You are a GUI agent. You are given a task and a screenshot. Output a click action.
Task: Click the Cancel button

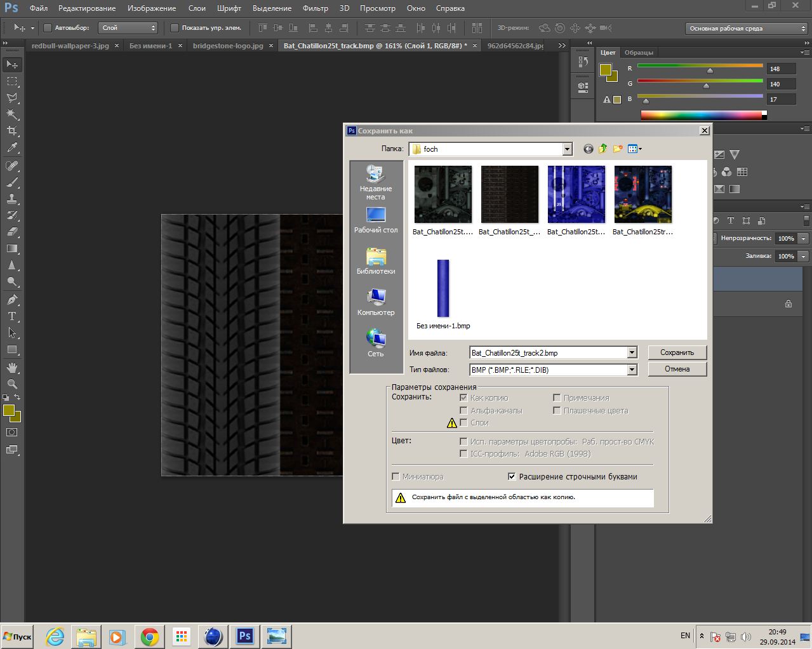point(677,369)
